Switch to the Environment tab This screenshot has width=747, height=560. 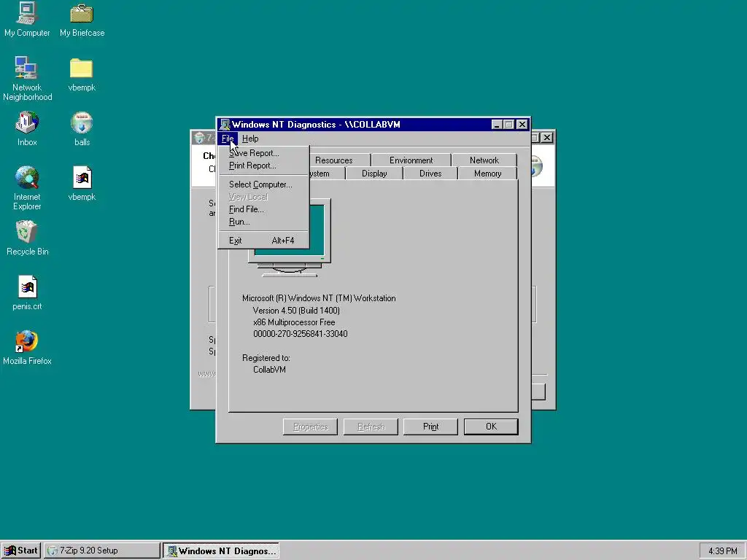[x=411, y=160]
